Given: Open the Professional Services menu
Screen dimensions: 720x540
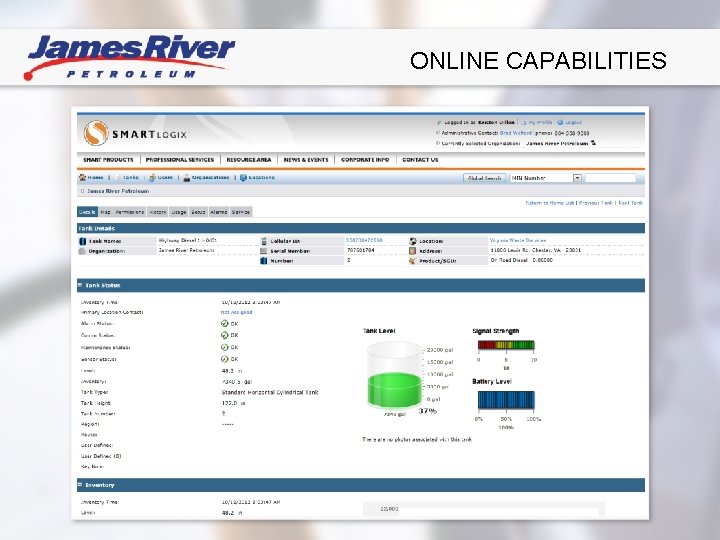Looking at the screenshot, I should pos(180,160).
